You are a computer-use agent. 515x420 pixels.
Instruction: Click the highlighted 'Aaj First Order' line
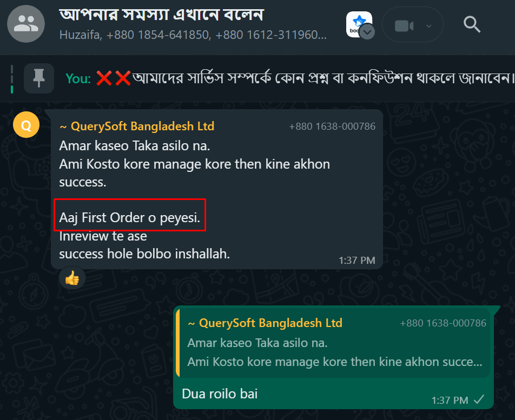click(130, 219)
